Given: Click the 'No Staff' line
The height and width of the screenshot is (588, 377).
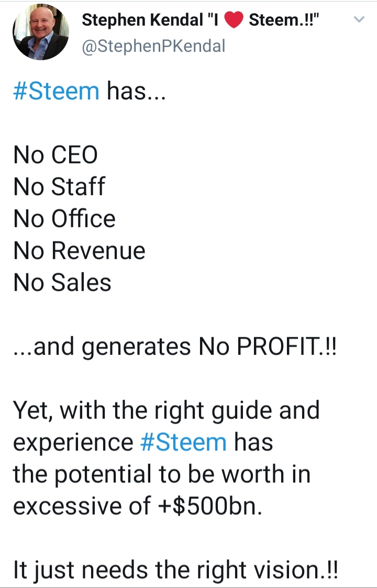Looking at the screenshot, I should [59, 186].
